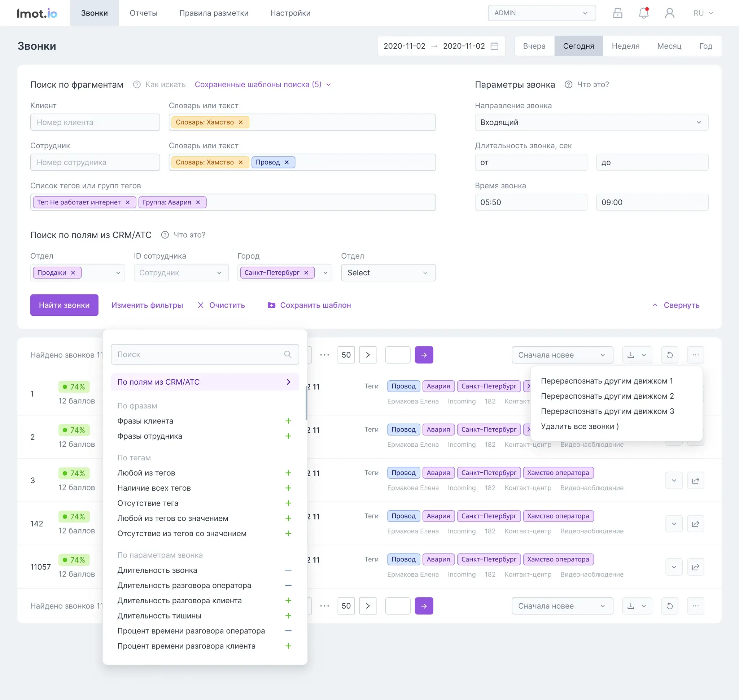Open the user profile icon
This screenshot has height=700, width=739.
(670, 13)
